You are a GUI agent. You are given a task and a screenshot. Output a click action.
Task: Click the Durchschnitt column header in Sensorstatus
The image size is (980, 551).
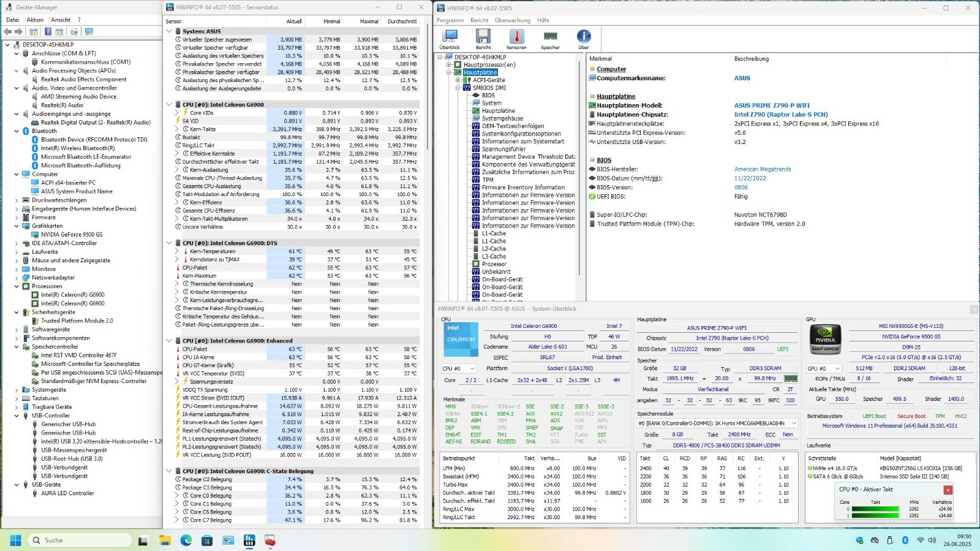pyautogui.click(x=402, y=21)
